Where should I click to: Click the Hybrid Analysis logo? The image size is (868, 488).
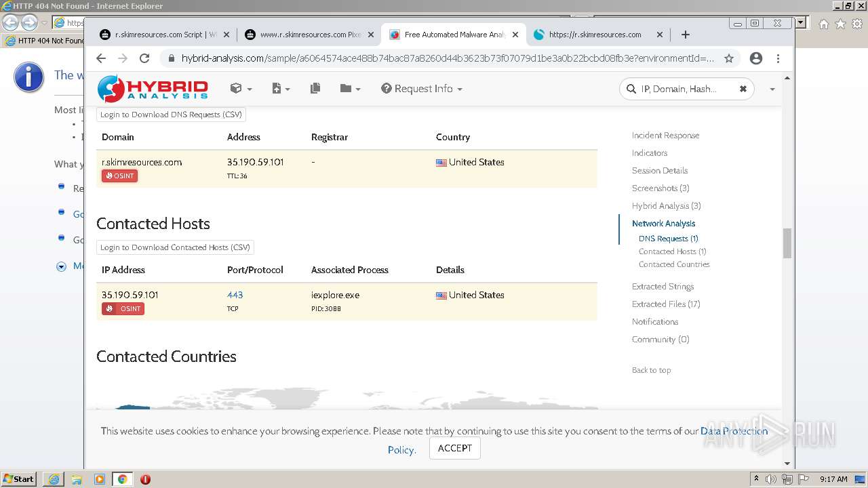click(x=153, y=89)
